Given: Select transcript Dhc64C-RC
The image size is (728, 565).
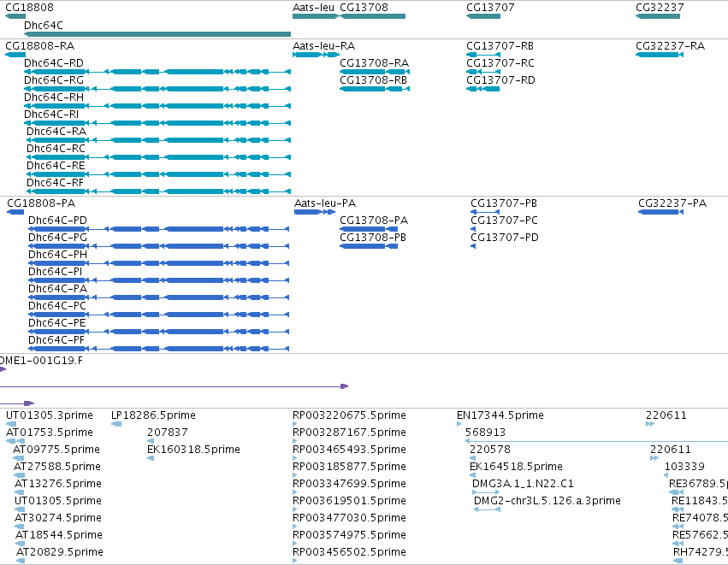Looking at the screenshot, I should pos(158,157).
